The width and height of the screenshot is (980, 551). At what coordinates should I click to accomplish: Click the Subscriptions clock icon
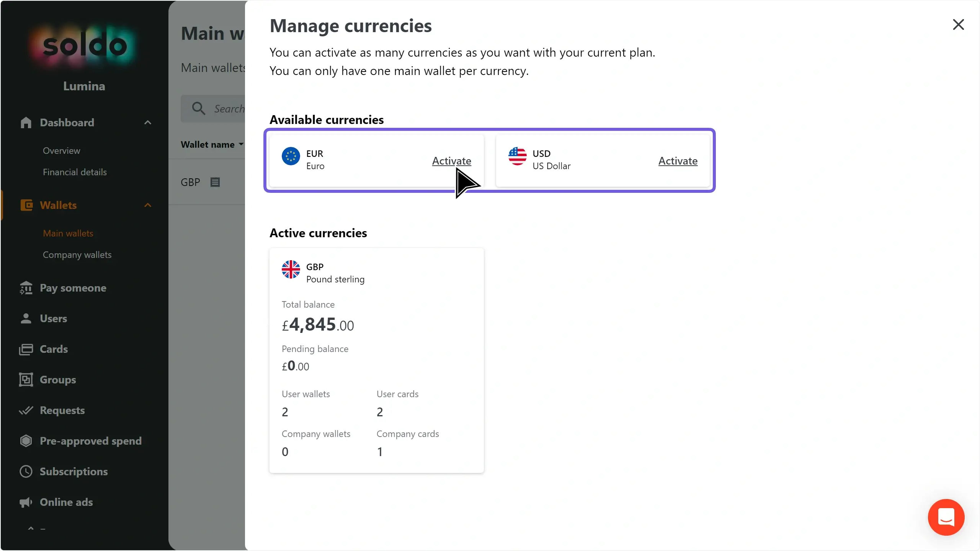click(26, 471)
